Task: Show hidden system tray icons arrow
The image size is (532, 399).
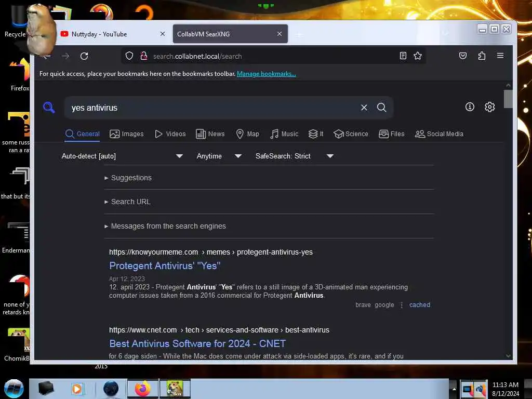Action: pos(454,389)
